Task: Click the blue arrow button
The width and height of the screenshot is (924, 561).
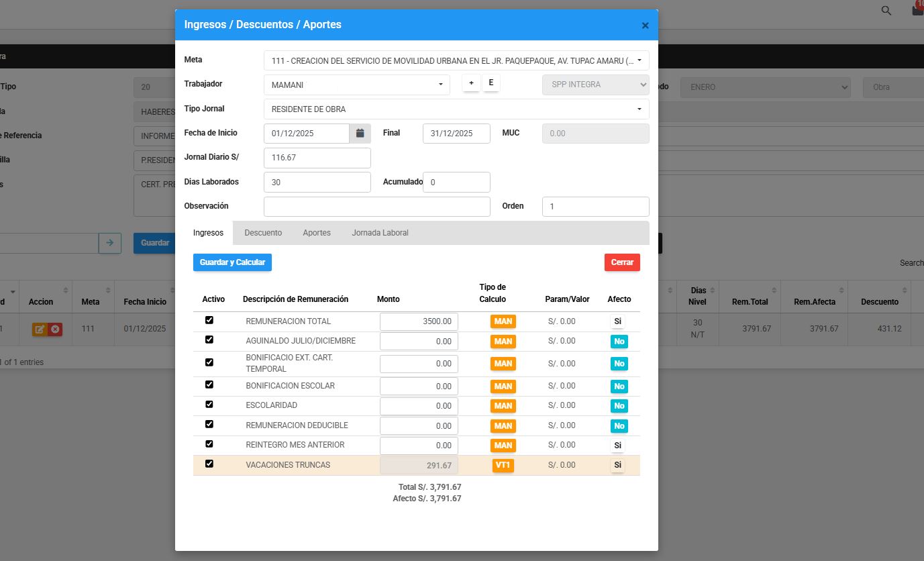Action: click(x=109, y=243)
